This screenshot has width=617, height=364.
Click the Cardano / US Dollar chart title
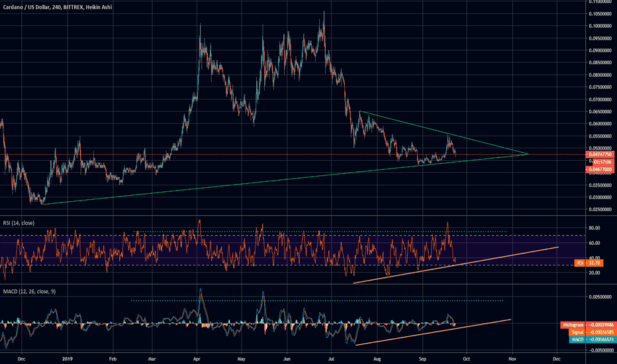coord(58,7)
